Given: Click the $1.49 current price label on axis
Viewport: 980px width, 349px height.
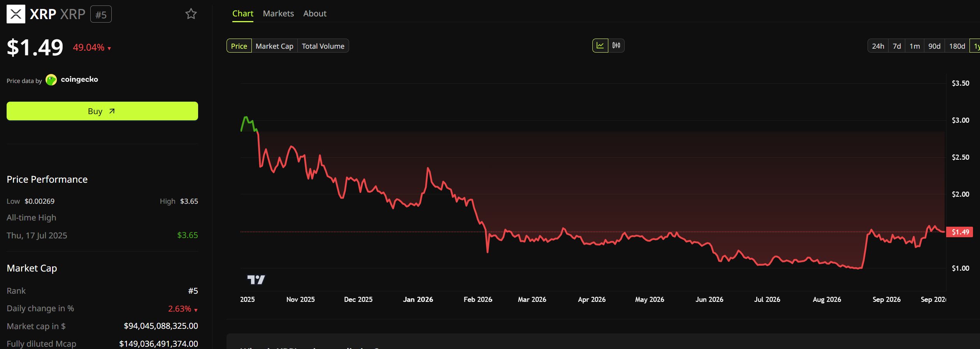Looking at the screenshot, I should (960, 232).
